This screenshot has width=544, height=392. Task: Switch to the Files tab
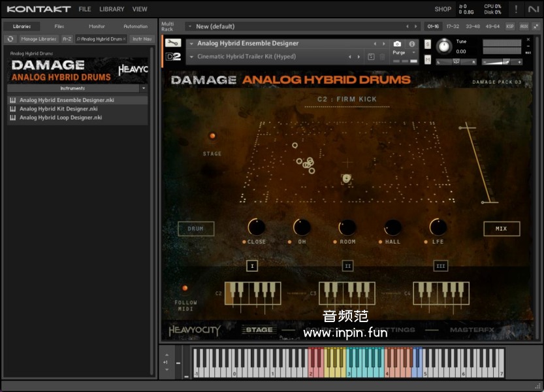[x=59, y=26]
